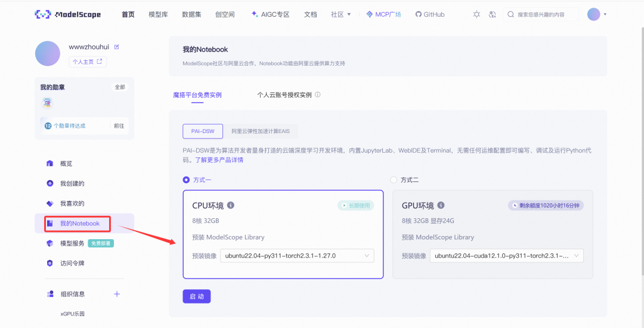Screen dimensions: 644x328
Task: Click the earned badge icon under 我的勋章
Action: coord(48,103)
